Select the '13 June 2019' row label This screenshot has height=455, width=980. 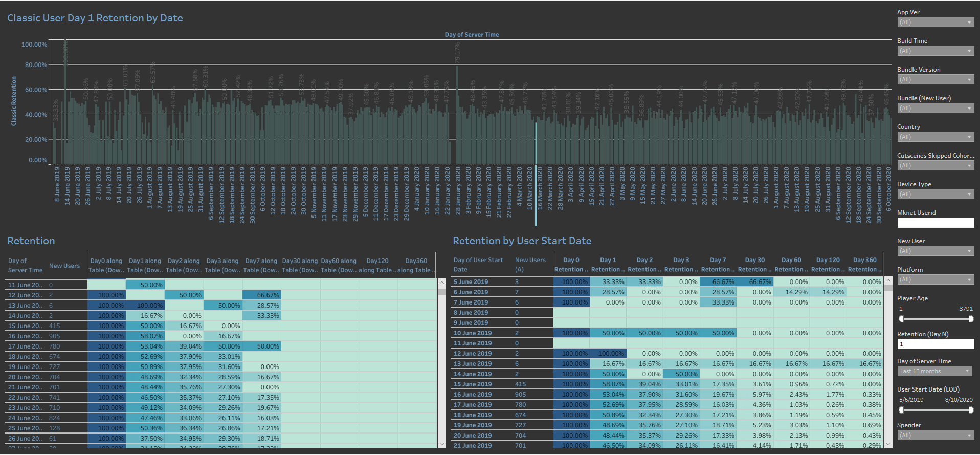point(473,363)
